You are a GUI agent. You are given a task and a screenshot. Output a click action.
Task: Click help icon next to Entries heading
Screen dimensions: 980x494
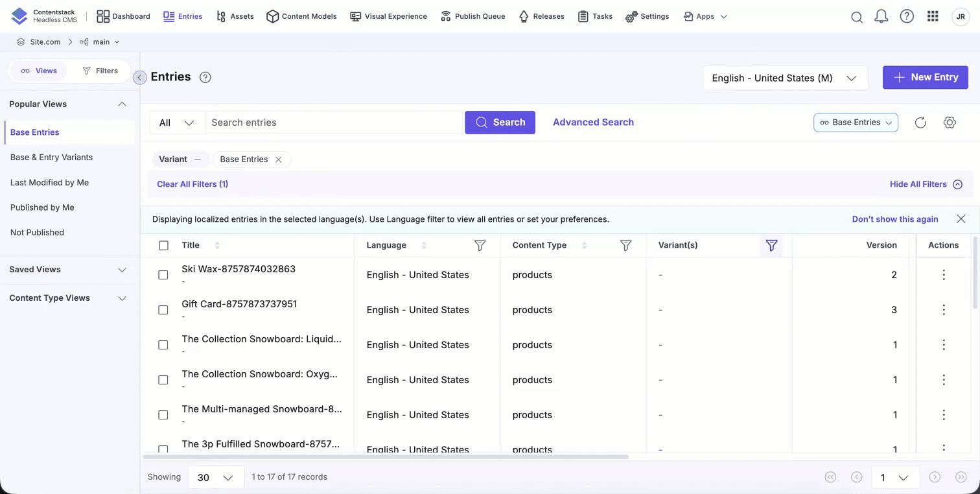tap(205, 77)
